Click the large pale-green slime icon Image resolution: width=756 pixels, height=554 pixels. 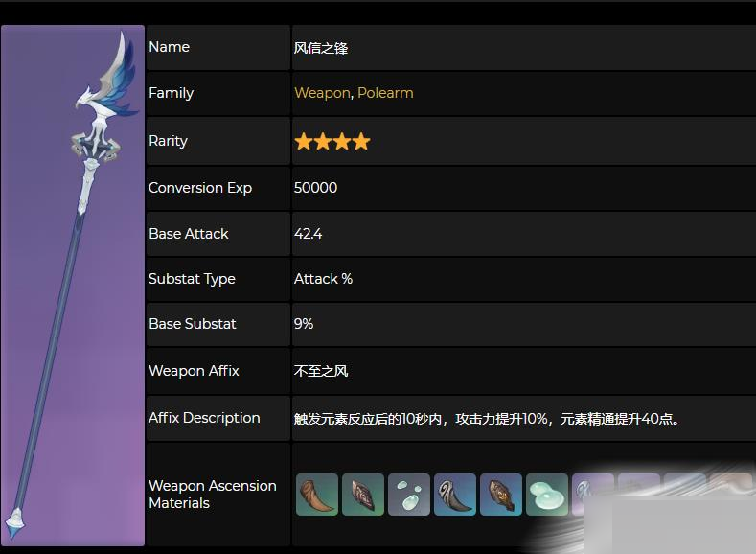[547, 495]
